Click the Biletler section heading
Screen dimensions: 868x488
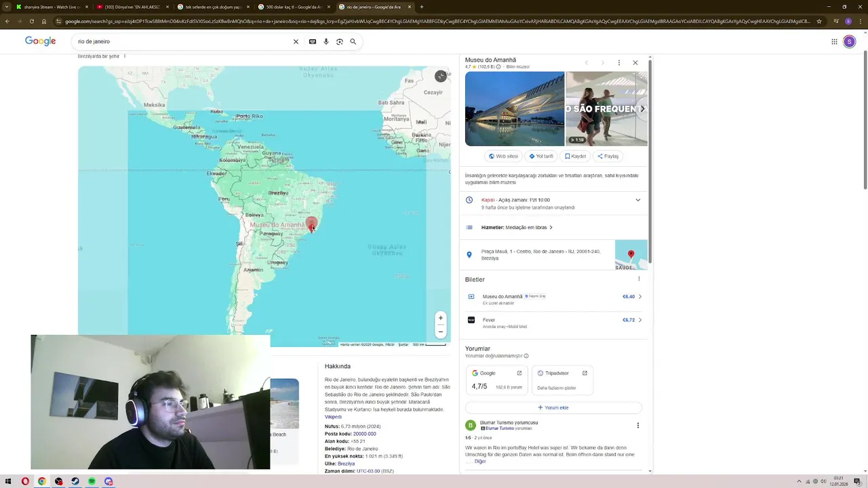pyautogui.click(x=475, y=279)
